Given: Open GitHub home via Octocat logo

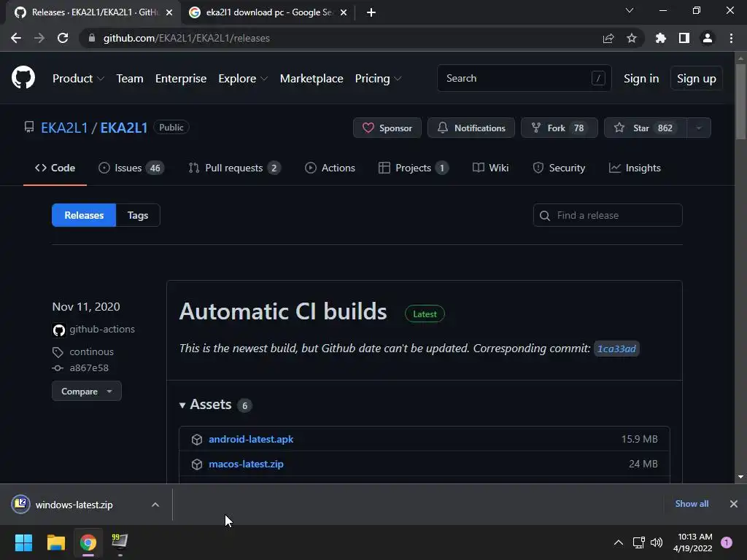Looking at the screenshot, I should tap(23, 77).
